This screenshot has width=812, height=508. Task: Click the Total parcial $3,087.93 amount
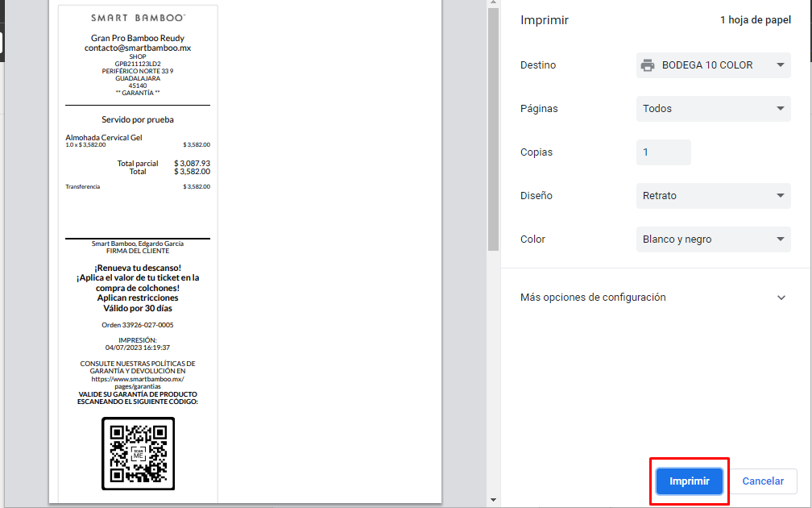(192, 163)
